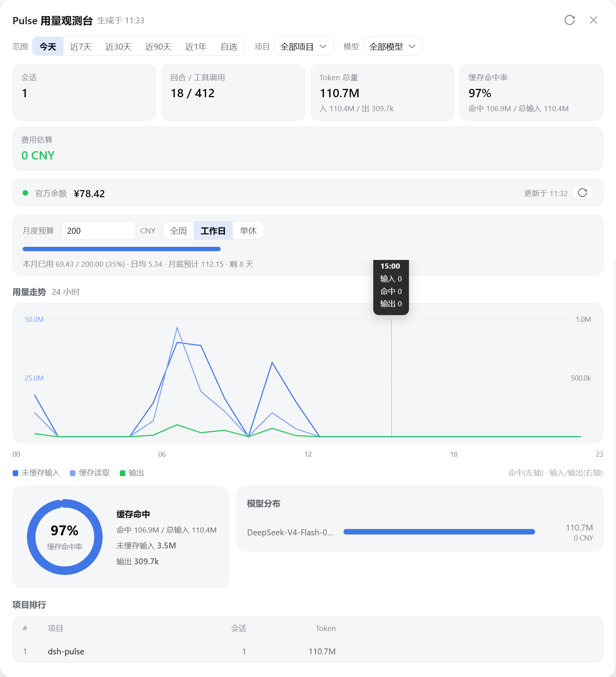
Task: Click the monthly budget progress bar
Action: (121, 249)
